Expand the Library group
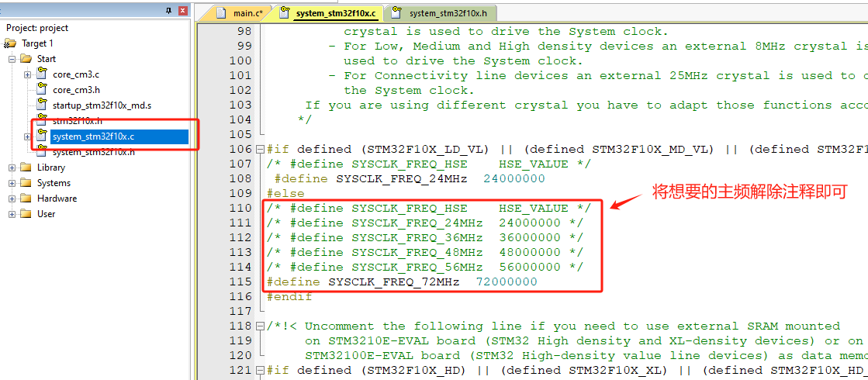The width and height of the screenshot is (868, 380). (12, 168)
